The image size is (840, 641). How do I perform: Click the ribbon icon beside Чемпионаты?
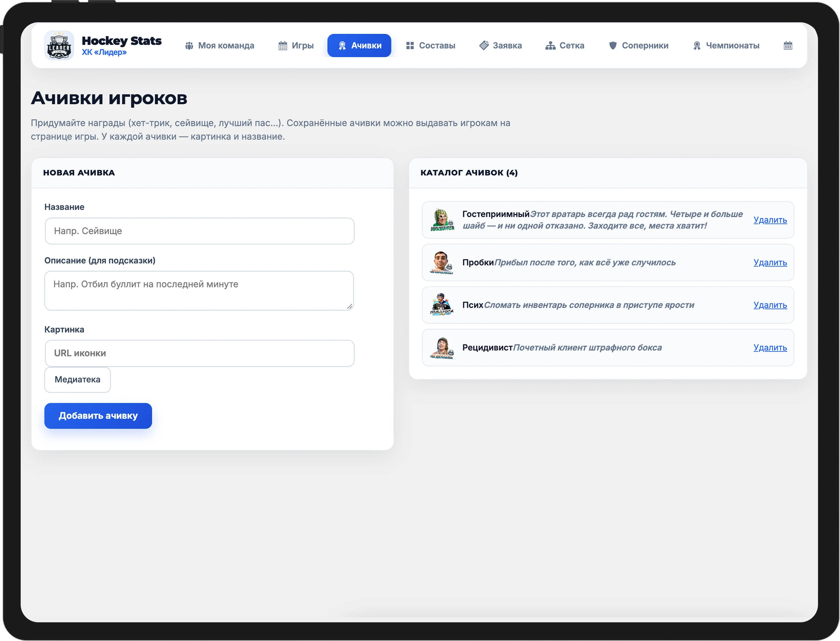tap(697, 46)
